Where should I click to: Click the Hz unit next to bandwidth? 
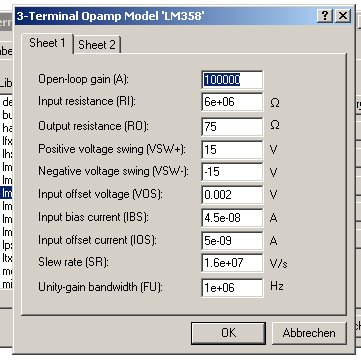tap(277, 286)
